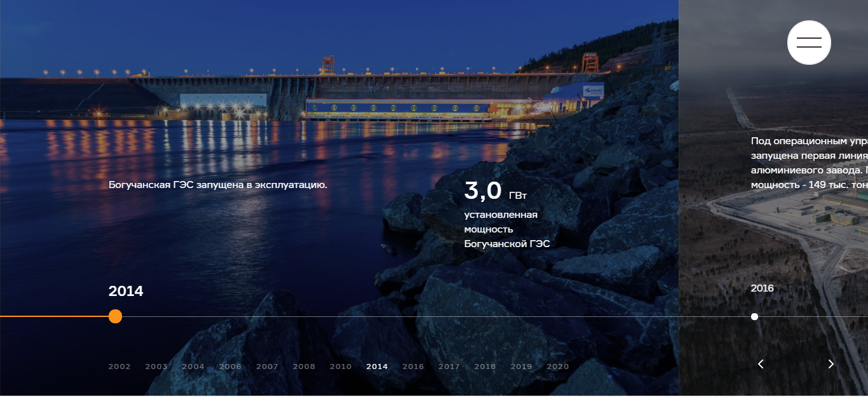
Task: Select the white 2016 timeline dot
Action: [754, 316]
